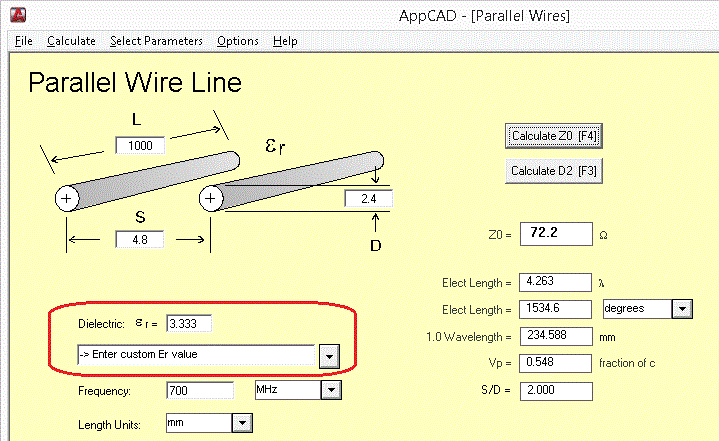
Task: Click the dielectric Er field showing 3.333
Action: 189,323
